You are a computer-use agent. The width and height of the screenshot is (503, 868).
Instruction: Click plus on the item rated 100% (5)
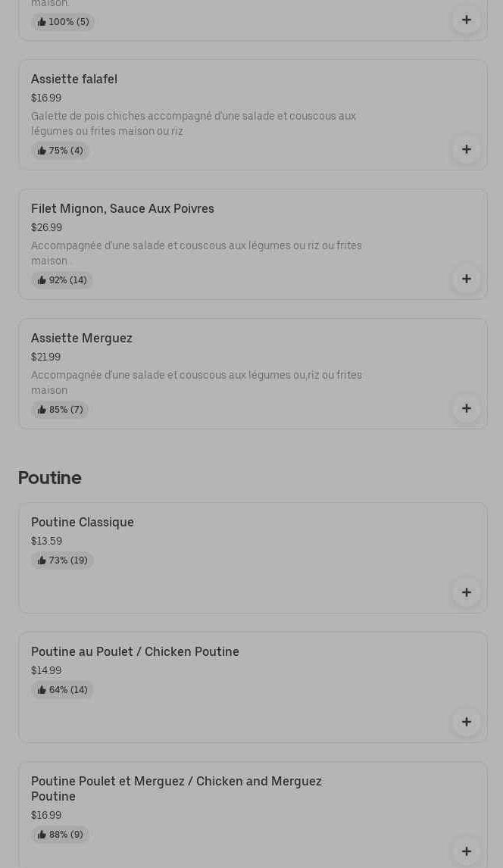[466, 20]
